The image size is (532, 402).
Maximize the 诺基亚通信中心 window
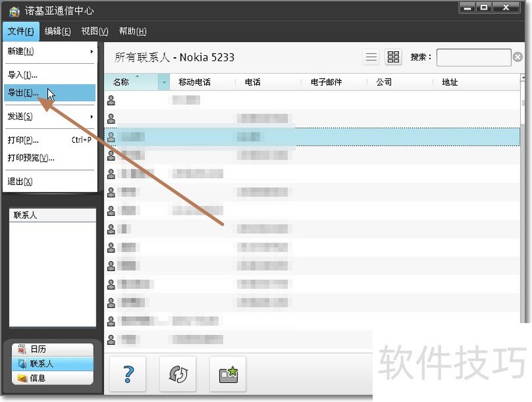pyautogui.click(x=484, y=8)
